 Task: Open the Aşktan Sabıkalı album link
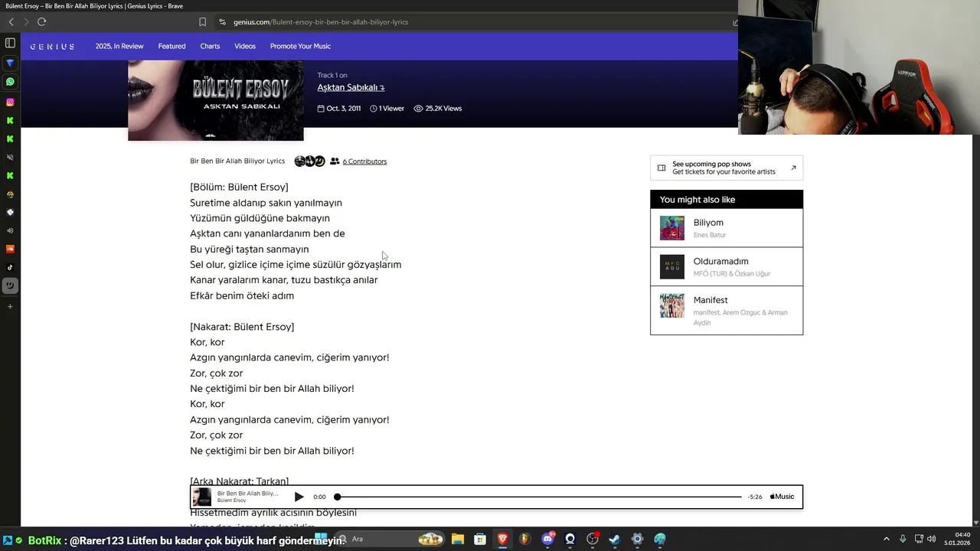click(x=351, y=87)
